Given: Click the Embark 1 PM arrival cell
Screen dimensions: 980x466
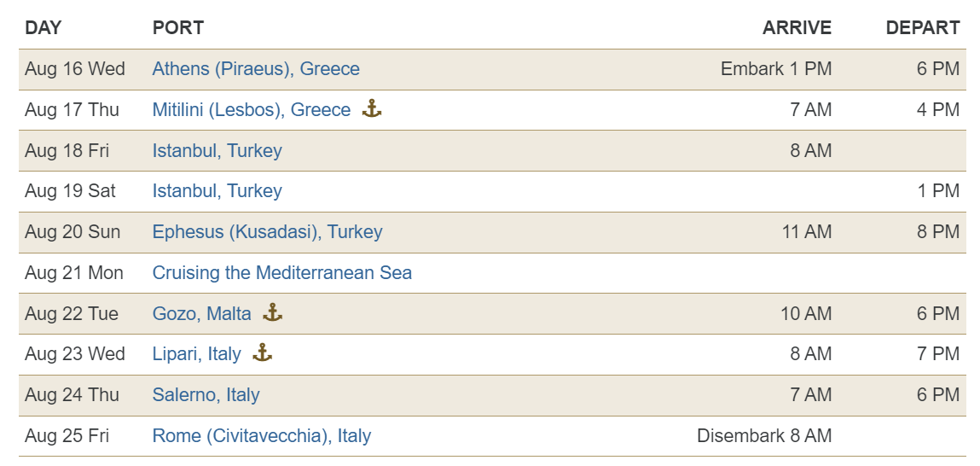Looking at the screenshot, I should (776, 69).
